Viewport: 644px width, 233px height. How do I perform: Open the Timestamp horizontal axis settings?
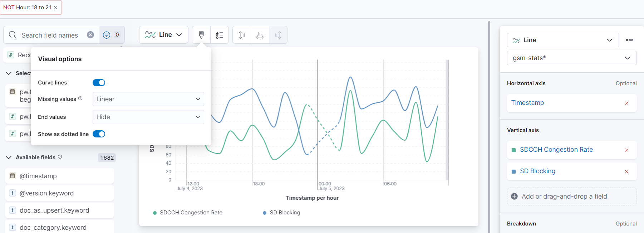tap(527, 103)
